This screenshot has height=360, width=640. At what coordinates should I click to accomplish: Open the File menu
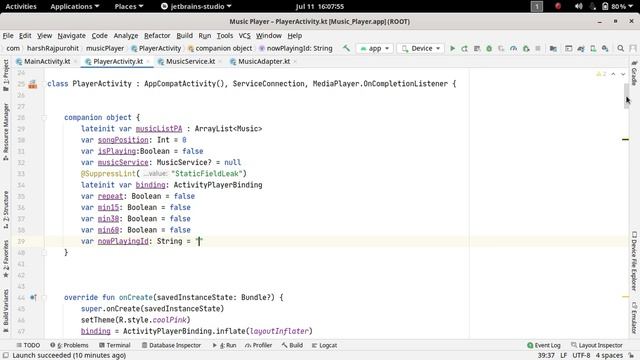[x=8, y=36]
